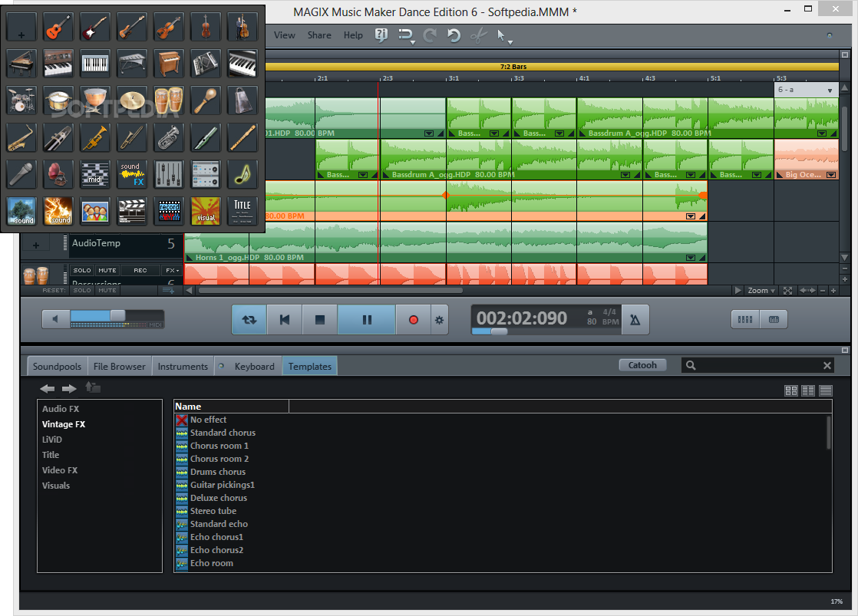Switch to the Soundpools tab
Viewport: 858px width, 616px height.
pos(57,367)
